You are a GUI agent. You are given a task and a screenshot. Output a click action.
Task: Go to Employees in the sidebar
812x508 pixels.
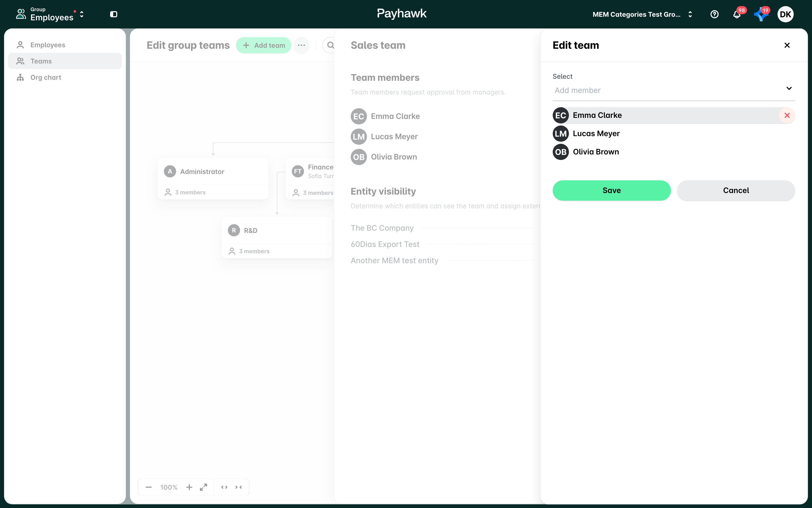pyautogui.click(x=65, y=45)
